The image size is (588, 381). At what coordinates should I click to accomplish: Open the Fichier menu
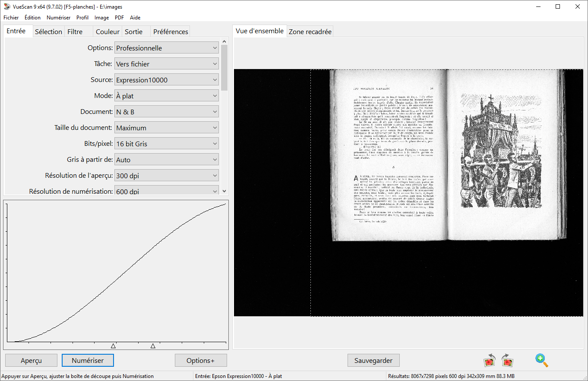coord(11,18)
